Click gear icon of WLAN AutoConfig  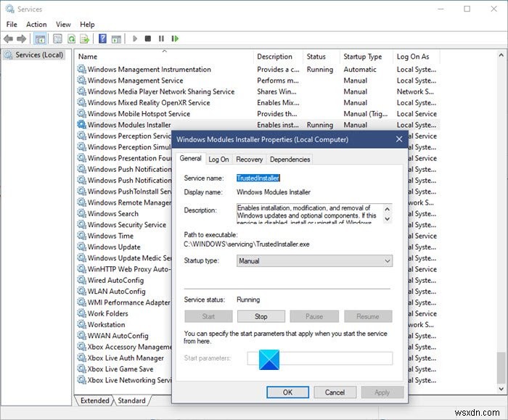click(x=81, y=291)
